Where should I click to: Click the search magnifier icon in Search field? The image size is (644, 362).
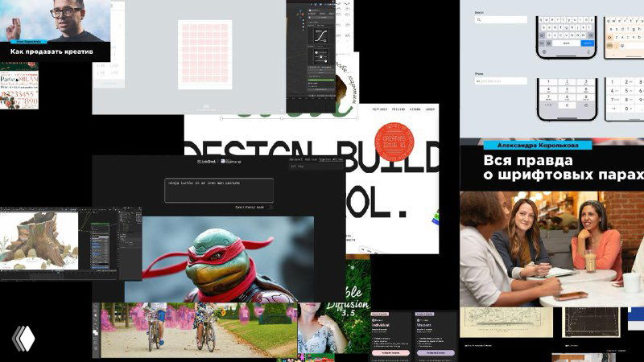click(x=478, y=19)
